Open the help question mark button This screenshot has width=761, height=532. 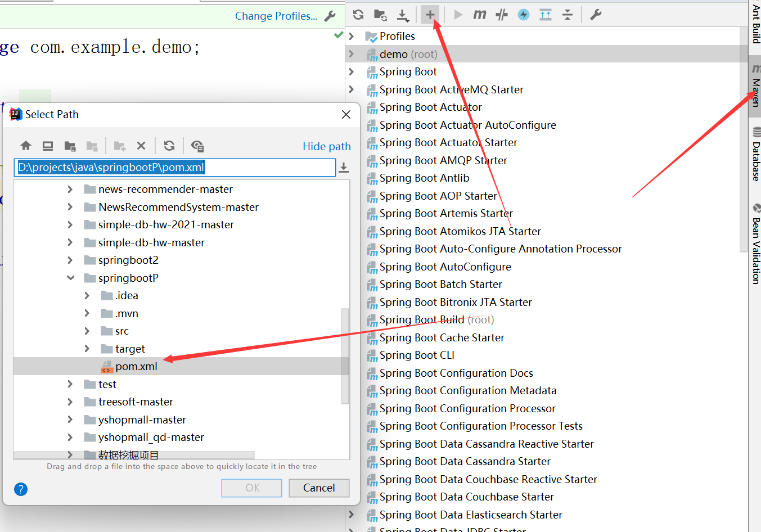[x=21, y=489]
